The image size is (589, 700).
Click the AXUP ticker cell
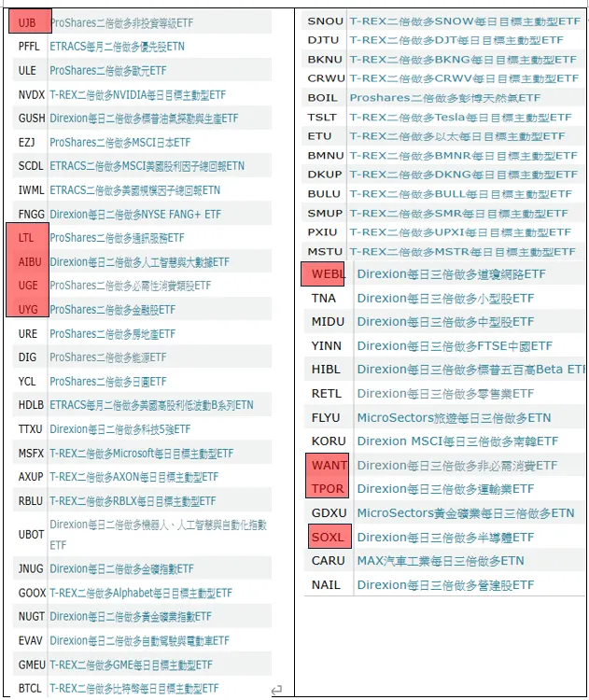pos(31,477)
